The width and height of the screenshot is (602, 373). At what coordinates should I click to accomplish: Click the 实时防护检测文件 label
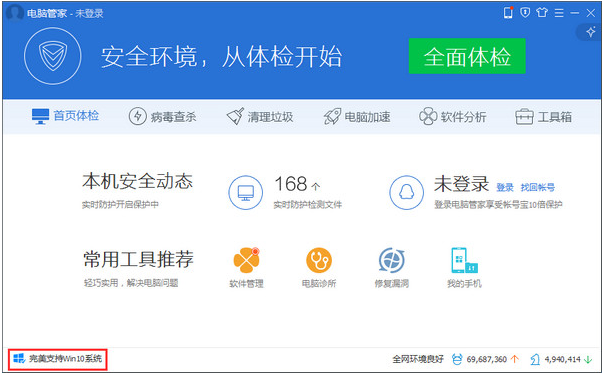(x=308, y=205)
